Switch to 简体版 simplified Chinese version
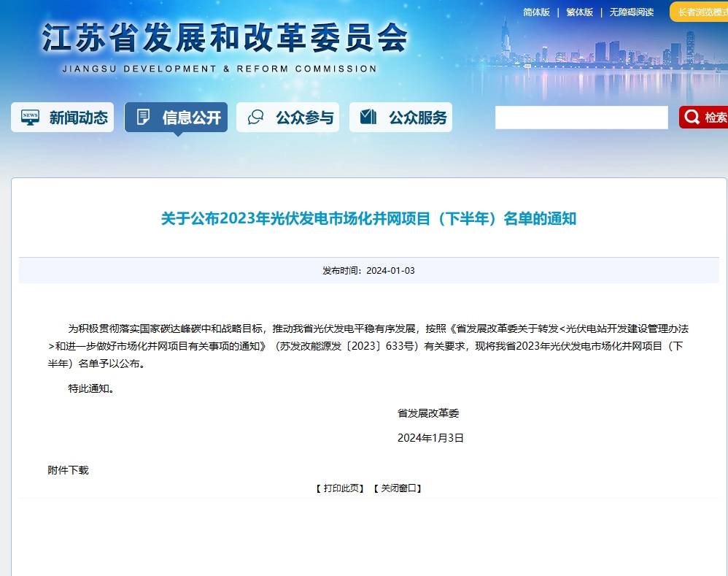 click(x=536, y=12)
